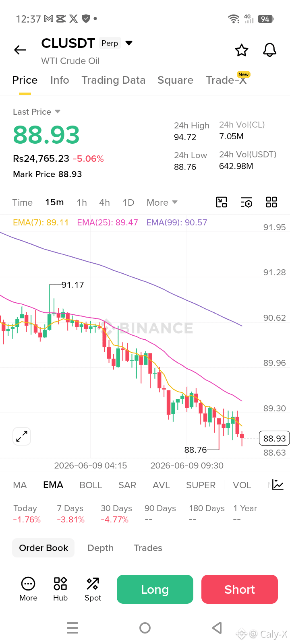Switch to the Trades tab
This screenshot has width=290, height=644.
(148, 548)
